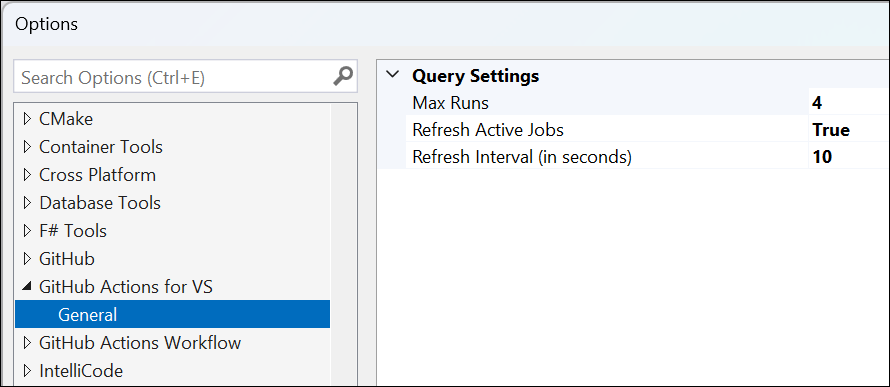Select GitHub Actions for VS category
This screenshot has width=890, height=387.
[x=126, y=287]
